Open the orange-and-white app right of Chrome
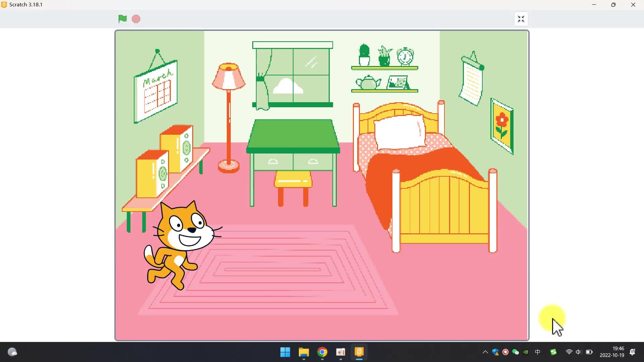The image size is (644, 362). click(341, 352)
